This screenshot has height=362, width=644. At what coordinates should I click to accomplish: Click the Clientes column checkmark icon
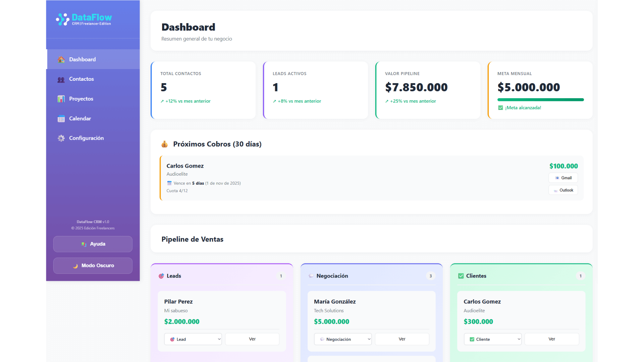coord(461,276)
